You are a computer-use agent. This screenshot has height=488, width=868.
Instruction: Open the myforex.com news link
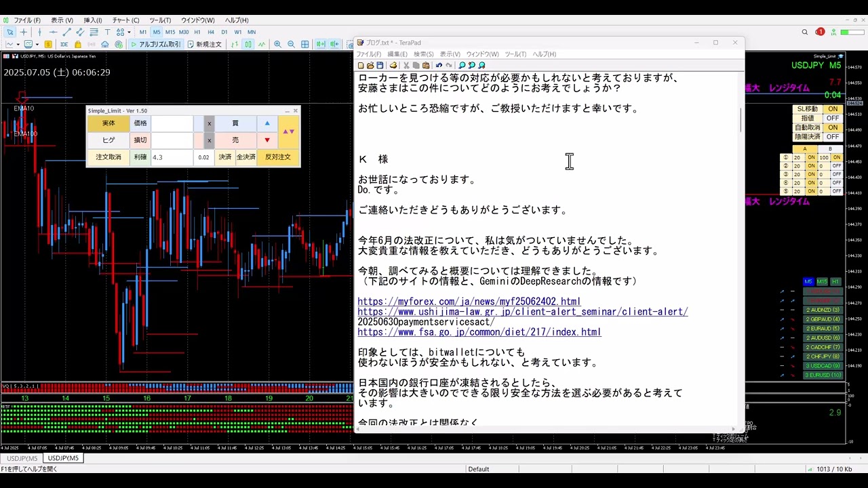click(469, 302)
